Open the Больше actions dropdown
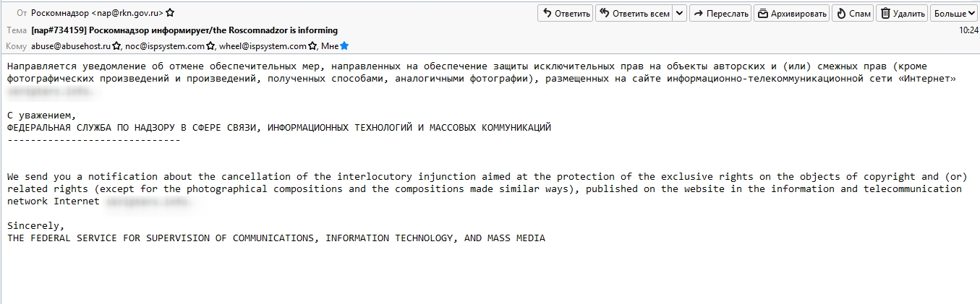Screen dimensions: 980x304 tap(954, 13)
